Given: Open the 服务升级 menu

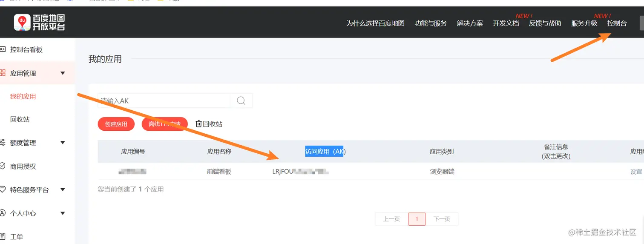Looking at the screenshot, I should [x=584, y=23].
